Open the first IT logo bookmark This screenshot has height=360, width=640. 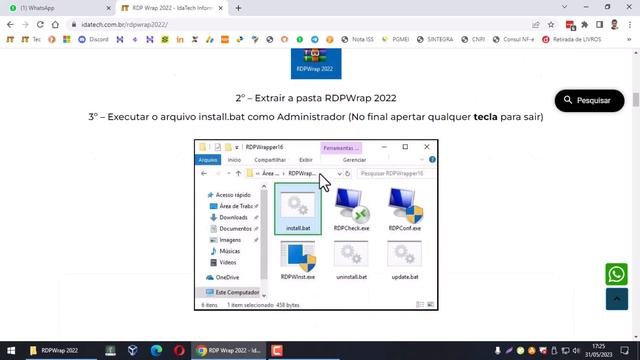point(10,40)
